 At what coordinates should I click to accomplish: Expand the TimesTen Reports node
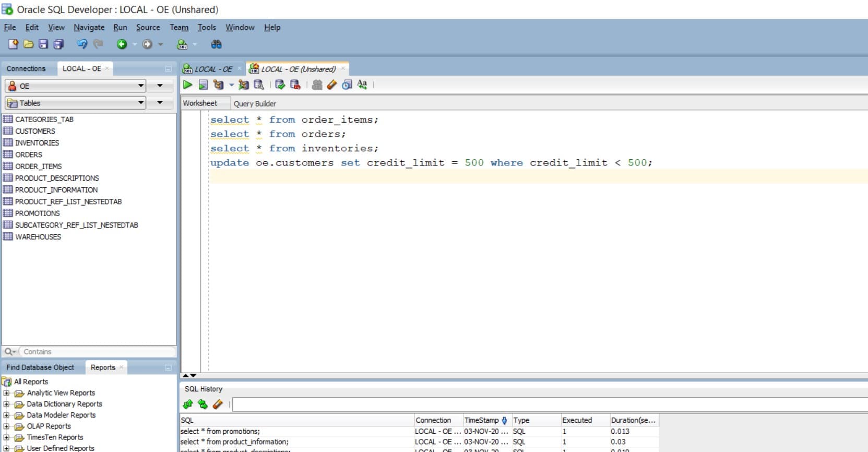[6, 437]
